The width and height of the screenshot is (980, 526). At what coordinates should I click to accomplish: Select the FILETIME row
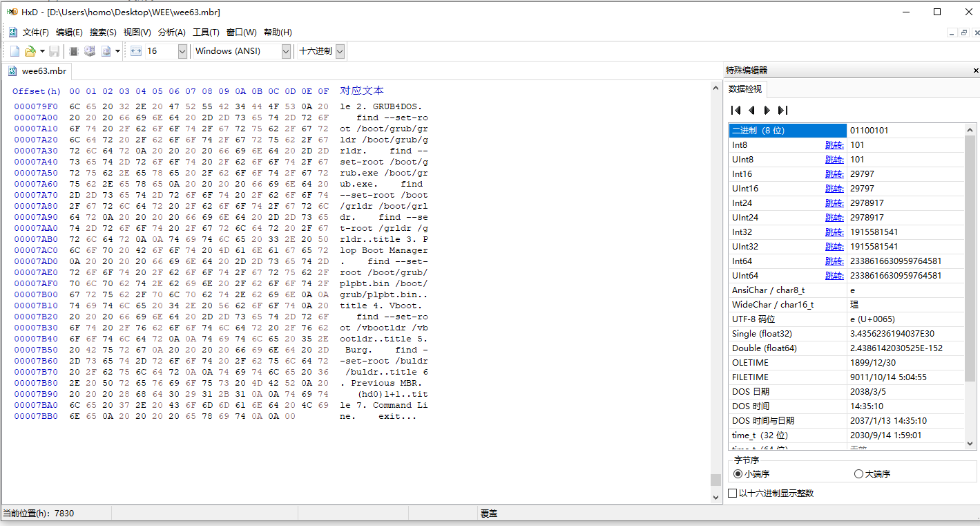[846, 377]
